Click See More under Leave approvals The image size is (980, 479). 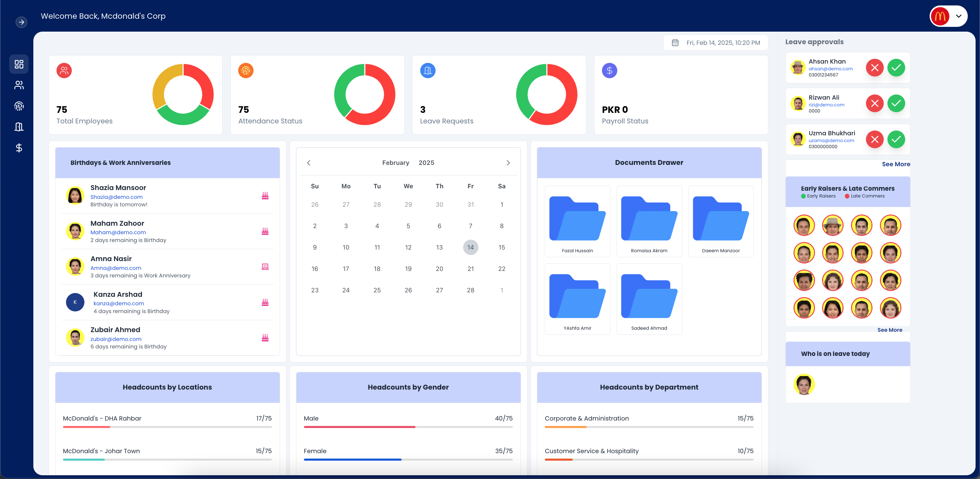click(x=896, y=164)
